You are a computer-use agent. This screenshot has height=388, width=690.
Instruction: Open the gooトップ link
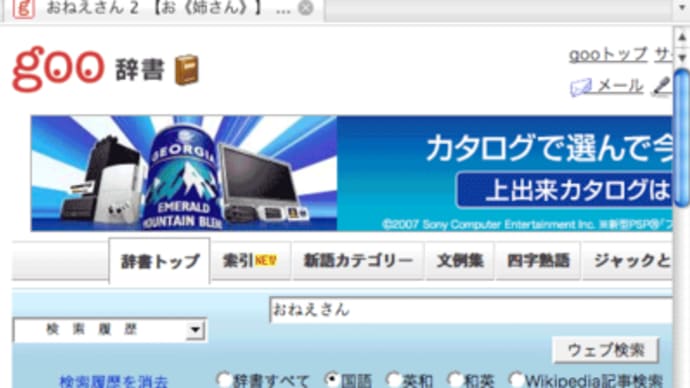coord(608,55)
